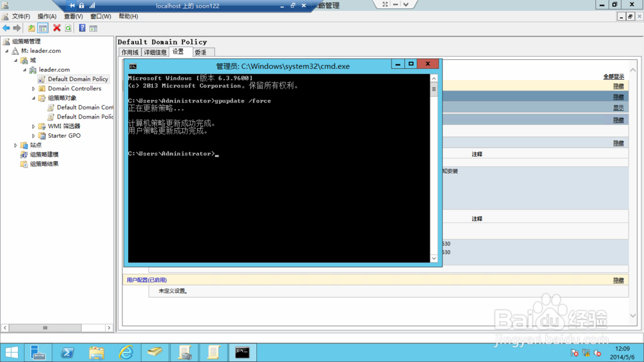
Task: Switch to the 详细信息 tab
Action: pos(155,53)
